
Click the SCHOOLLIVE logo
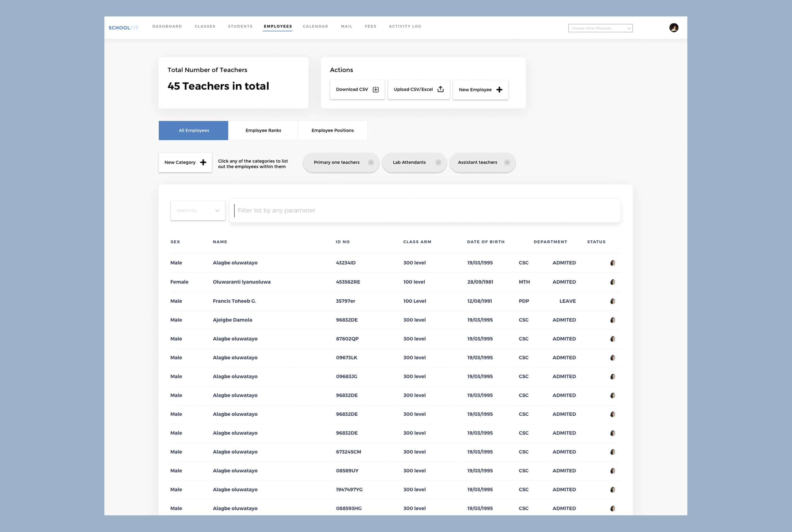pos(124,28)
